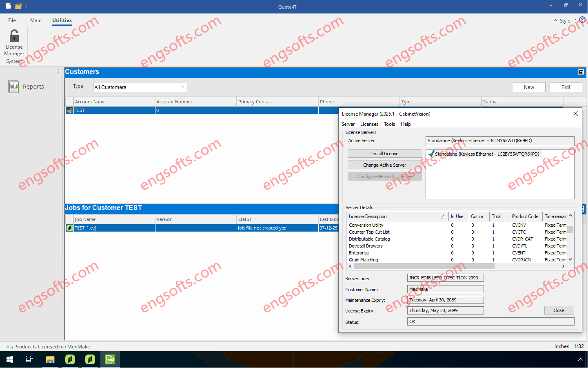Click the checkmarked Standalone server entry
The width and height of the screenshot is (588, 368).
(484, 154)
